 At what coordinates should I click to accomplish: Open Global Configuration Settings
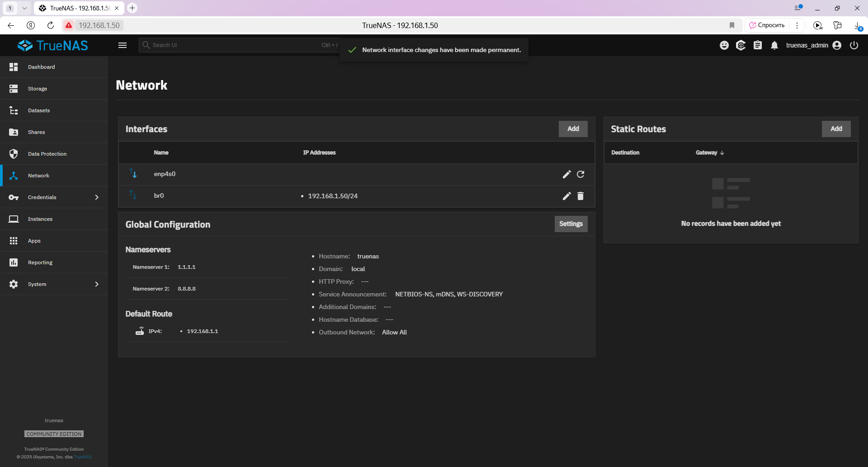pyautogui.click(x=571, y=224)
